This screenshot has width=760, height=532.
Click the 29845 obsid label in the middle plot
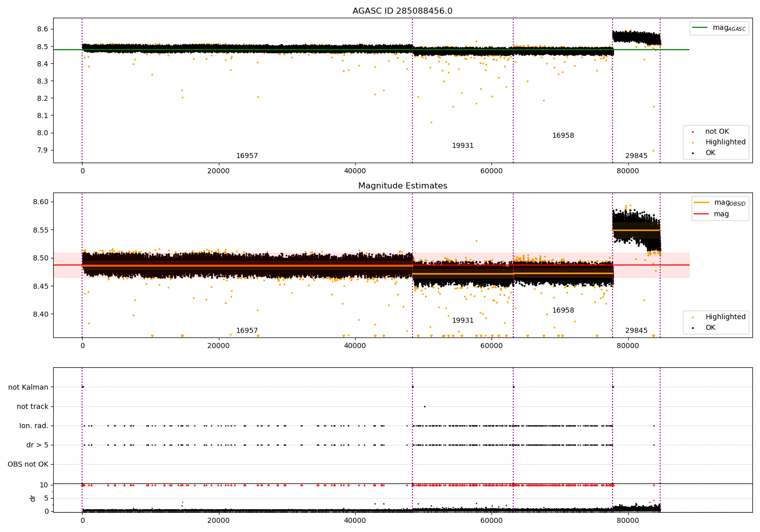pos(636,331)
